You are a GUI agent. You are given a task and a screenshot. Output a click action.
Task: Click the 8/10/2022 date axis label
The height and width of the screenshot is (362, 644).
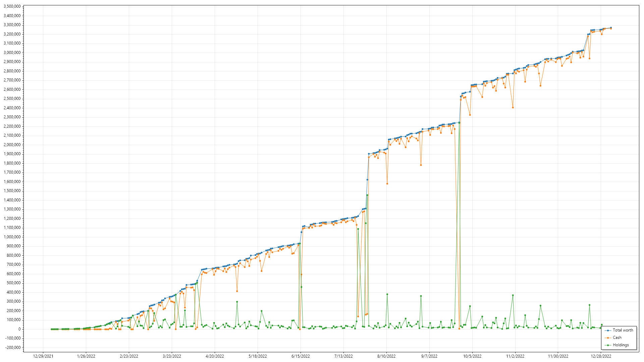click(386, 356)
